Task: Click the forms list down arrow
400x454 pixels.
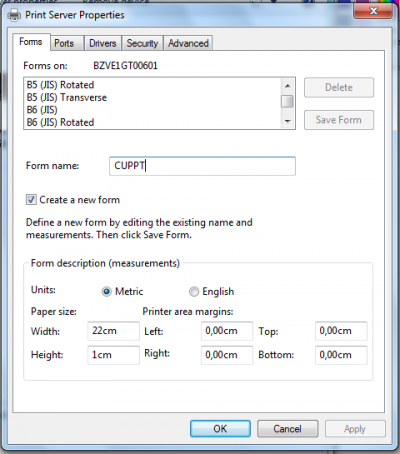Action: point(287,121)
